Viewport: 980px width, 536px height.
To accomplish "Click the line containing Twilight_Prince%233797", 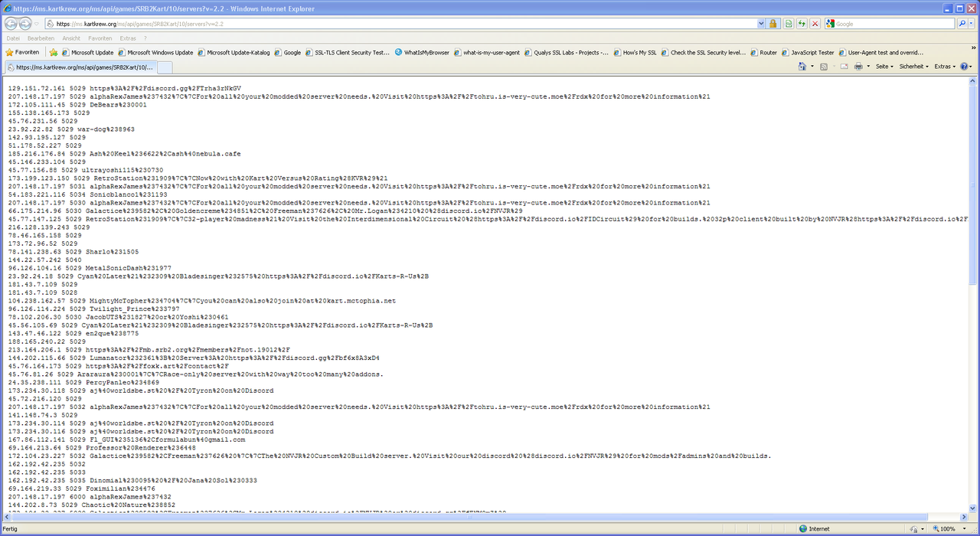I will coord(93,309).
